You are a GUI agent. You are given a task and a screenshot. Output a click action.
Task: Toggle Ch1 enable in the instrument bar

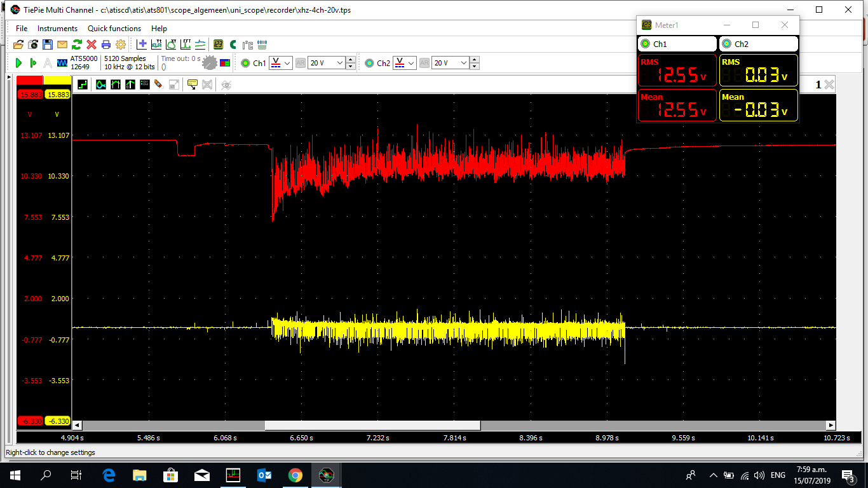coord(245,63)
